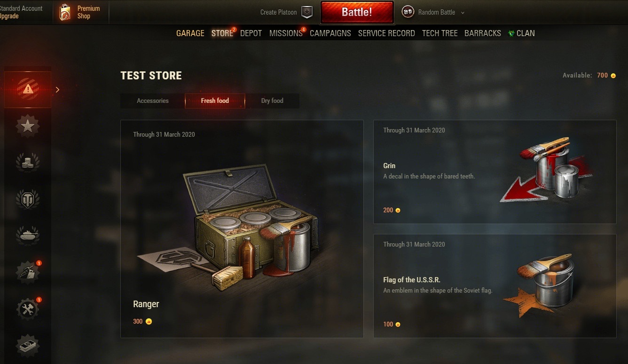Select the red warning triangle sidebar icon
628x364 pixels.
[x=28, y=89]
